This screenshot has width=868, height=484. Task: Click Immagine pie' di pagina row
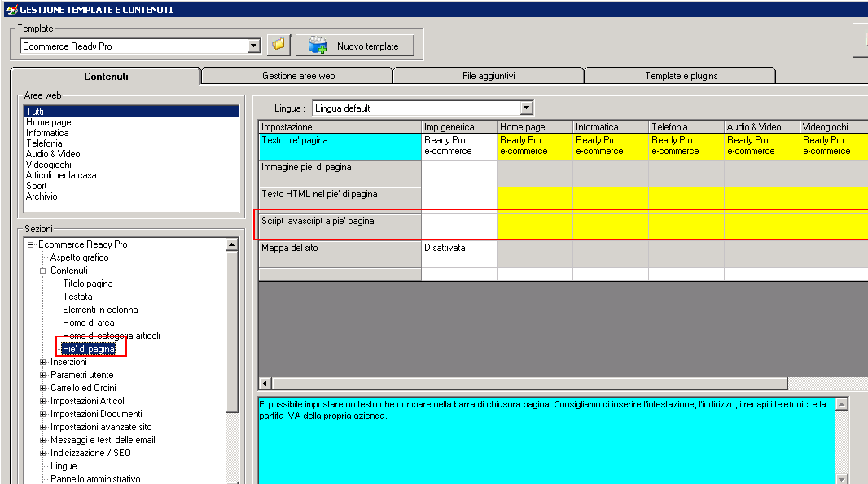pyautogui.click(x=340, y=174)
